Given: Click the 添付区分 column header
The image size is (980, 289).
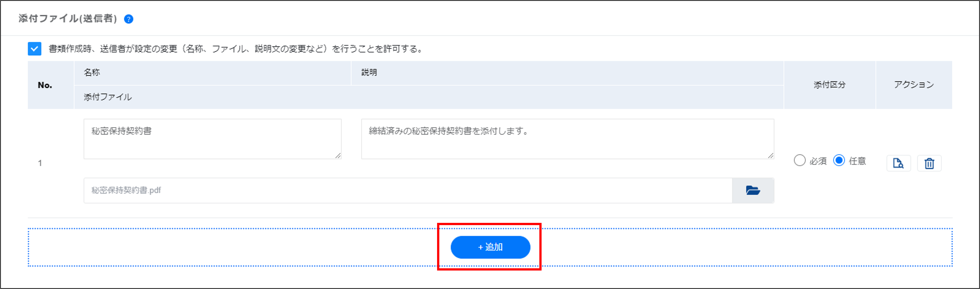Looking at the screenshot, I should pyautogui.click(x=829, y=85).
